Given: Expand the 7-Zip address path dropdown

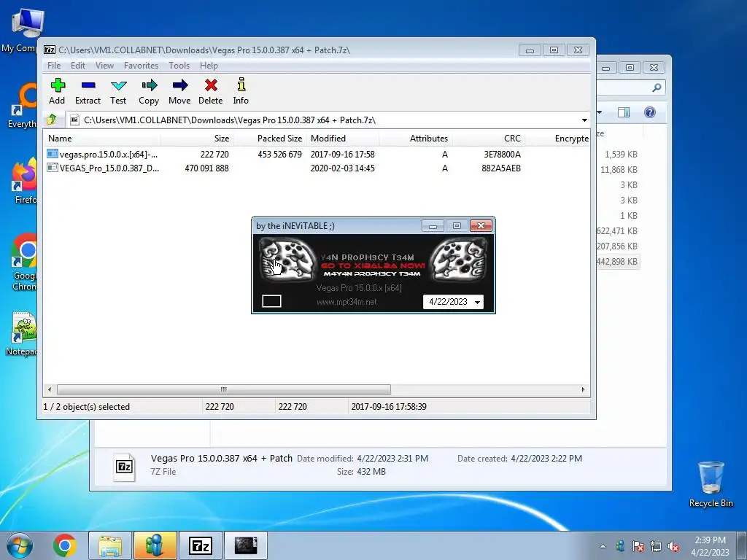Looking at the screenshot, I should pyautogui.click(x=584, y=120).
